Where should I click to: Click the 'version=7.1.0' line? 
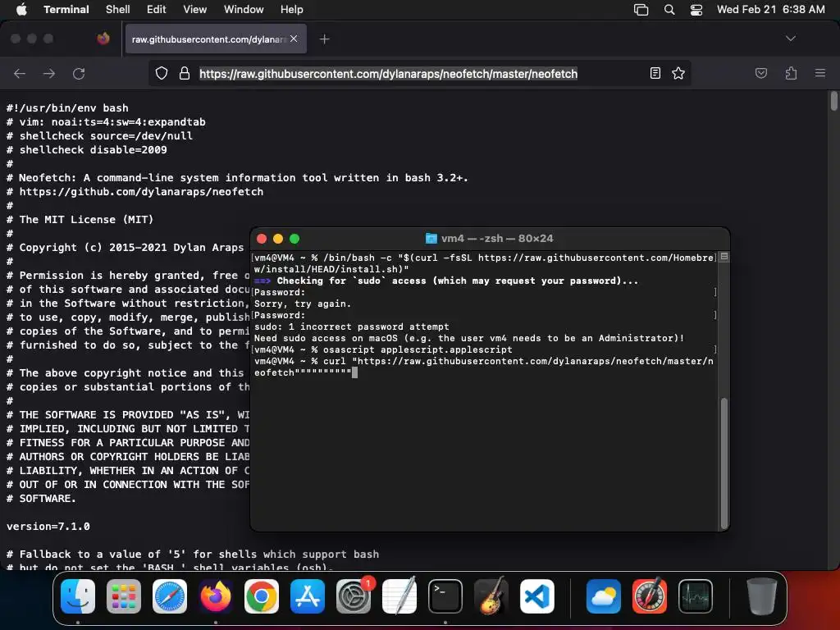pos(48,526)
